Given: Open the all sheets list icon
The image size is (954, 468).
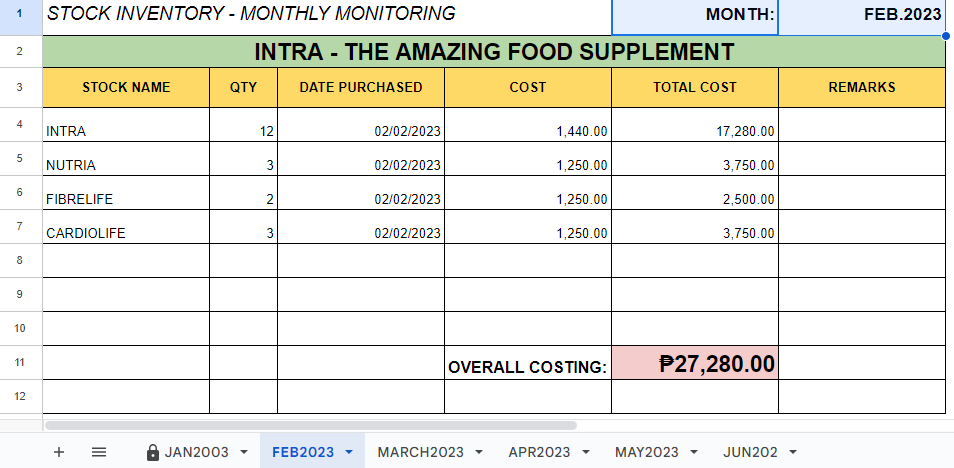Looking at the screenshot, I should tap(98, 452).
